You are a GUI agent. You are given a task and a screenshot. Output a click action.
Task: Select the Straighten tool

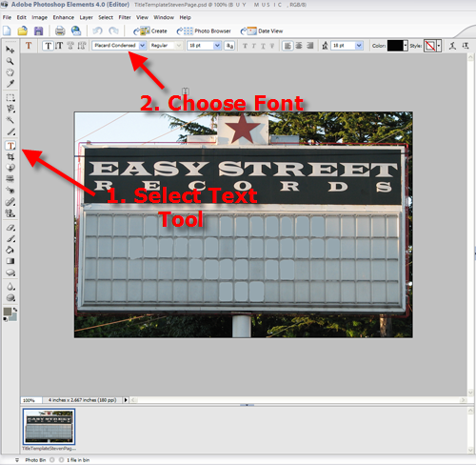tap(10, 179)
